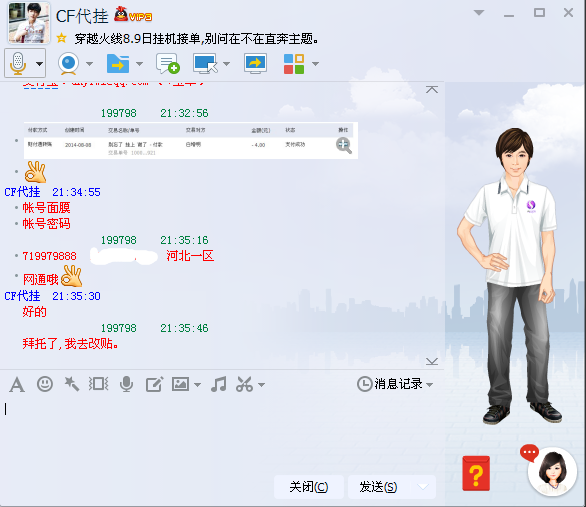Open the payment receipt screenshot in chat

[191, 140]
